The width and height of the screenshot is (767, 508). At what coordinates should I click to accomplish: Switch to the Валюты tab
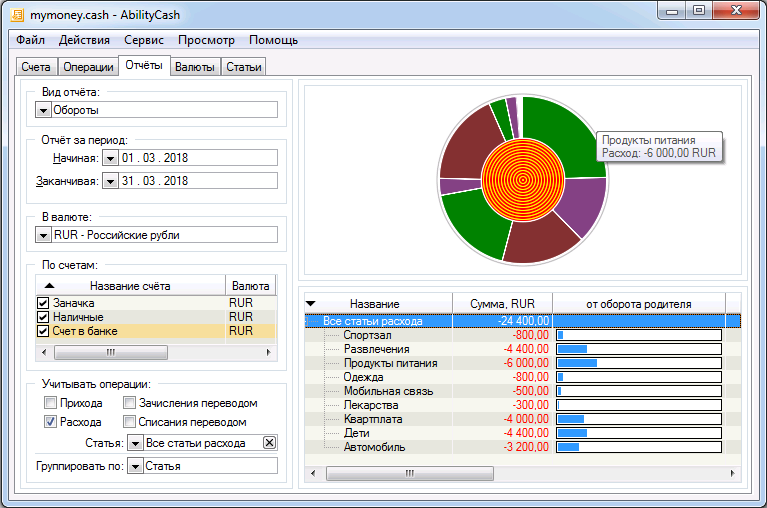tap(195, 67)
